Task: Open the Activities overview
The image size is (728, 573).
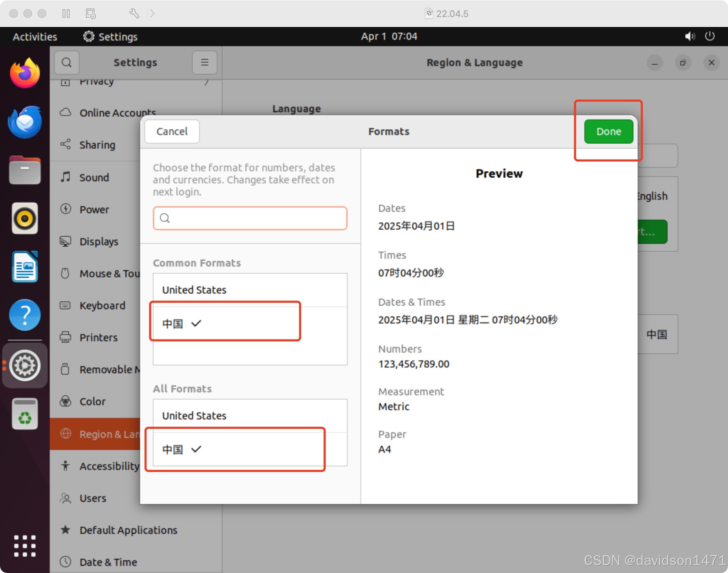Action: click(35, 37)
